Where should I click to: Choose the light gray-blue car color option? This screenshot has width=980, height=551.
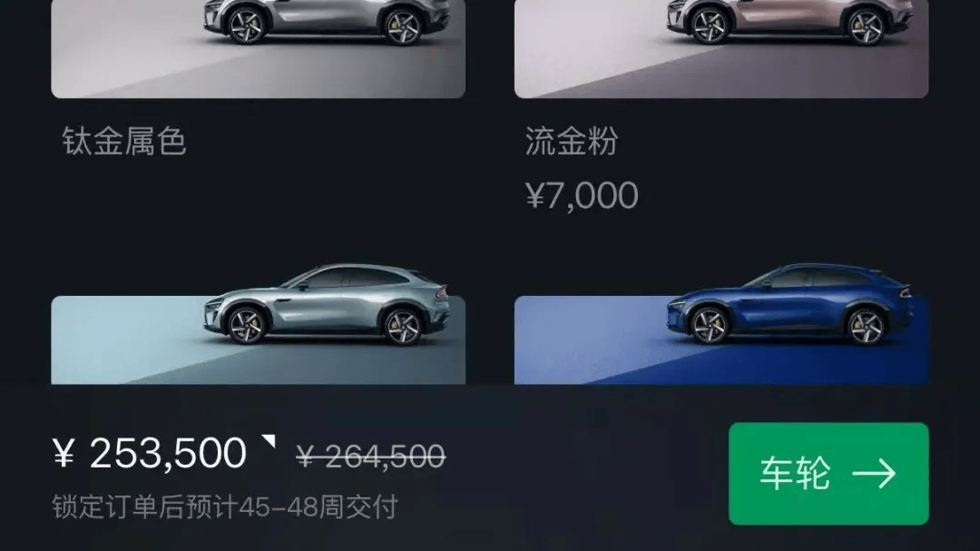(x=258, y=324)
